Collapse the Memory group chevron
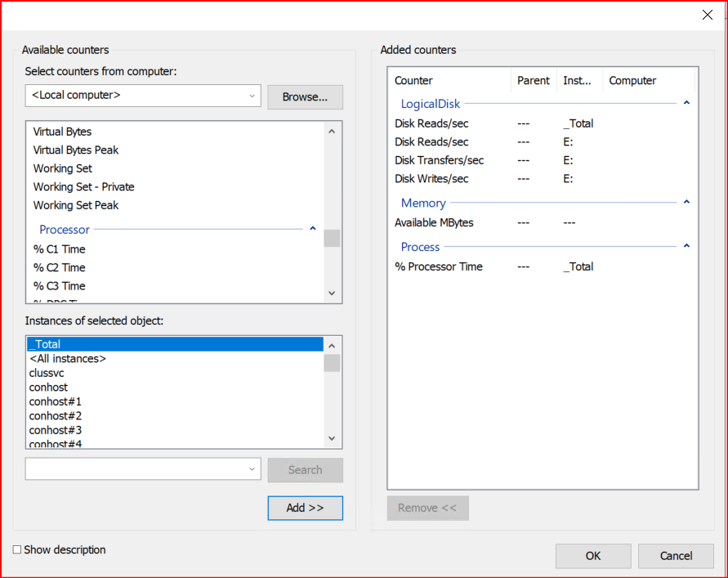The width and height of the screenshot is (728, 578). coord(686,202)
